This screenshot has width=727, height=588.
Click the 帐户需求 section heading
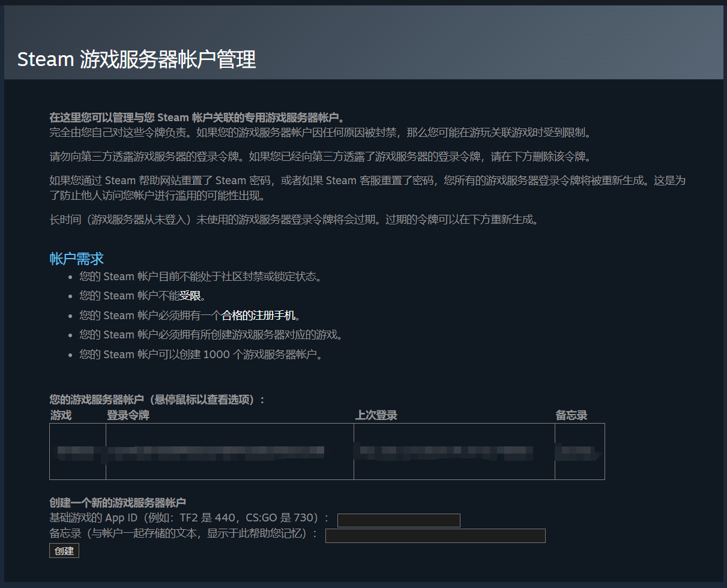[76, 259]
